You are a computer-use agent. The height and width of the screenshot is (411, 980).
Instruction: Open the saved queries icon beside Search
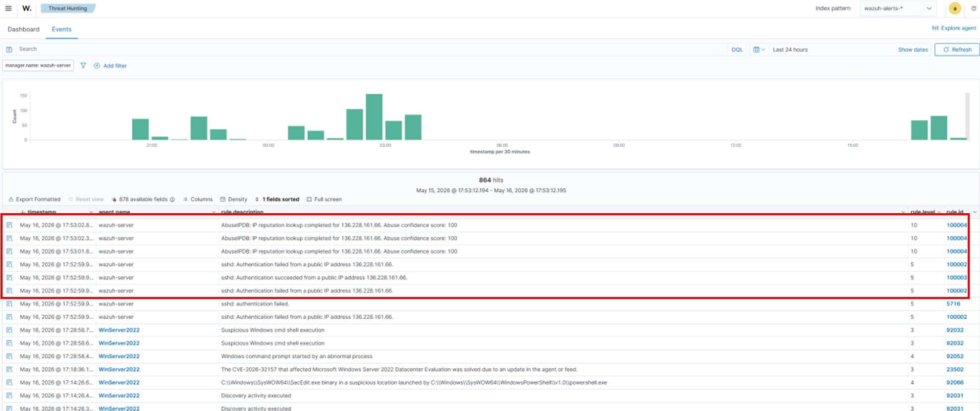coord(9,50)
